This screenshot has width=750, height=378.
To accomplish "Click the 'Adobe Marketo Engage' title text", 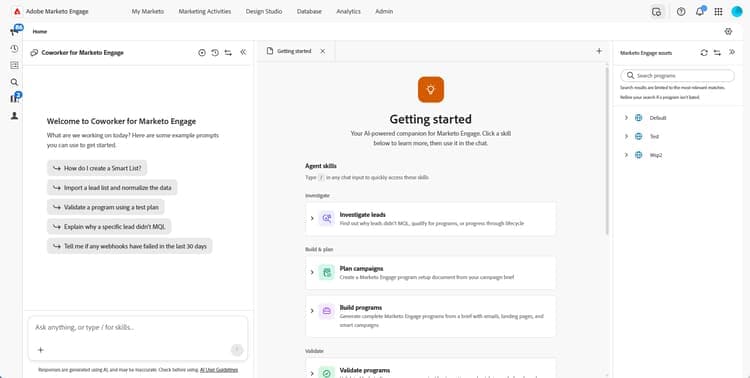I will pos(57,11).
